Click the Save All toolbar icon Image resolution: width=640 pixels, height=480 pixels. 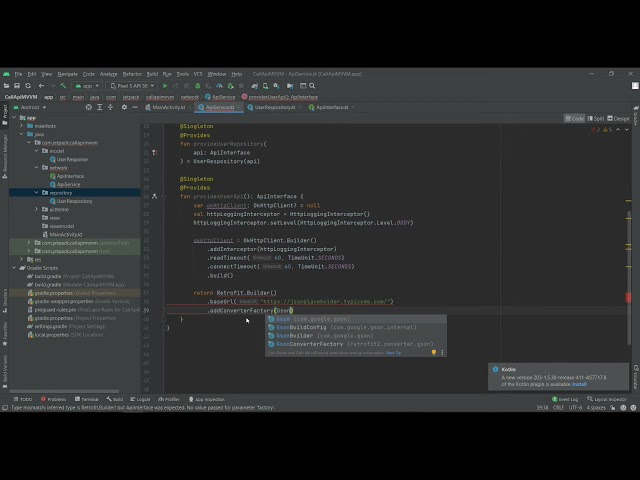[x=17, y=86]
